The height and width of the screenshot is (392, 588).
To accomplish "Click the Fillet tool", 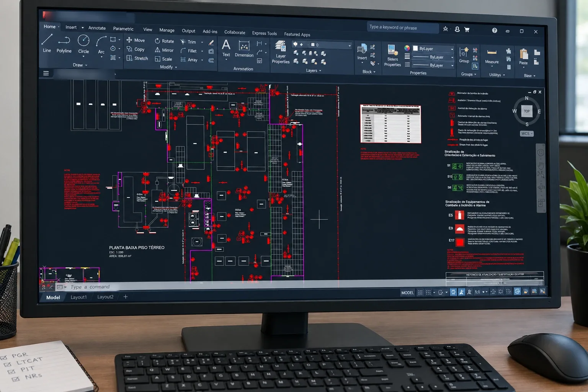I will tap(189, 51).
